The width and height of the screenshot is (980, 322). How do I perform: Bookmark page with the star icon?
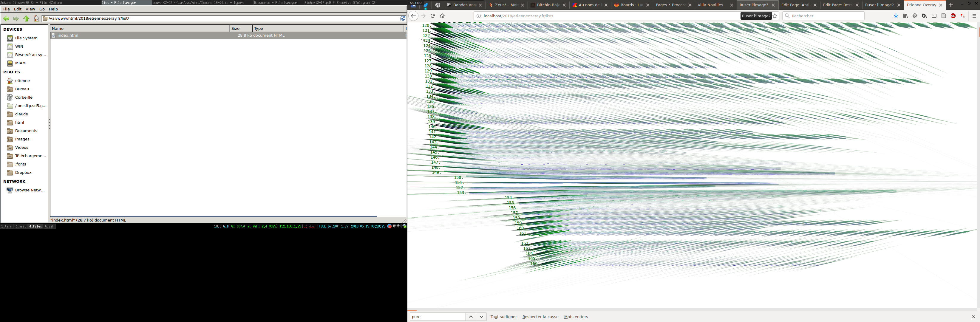(x=775, y=16)
